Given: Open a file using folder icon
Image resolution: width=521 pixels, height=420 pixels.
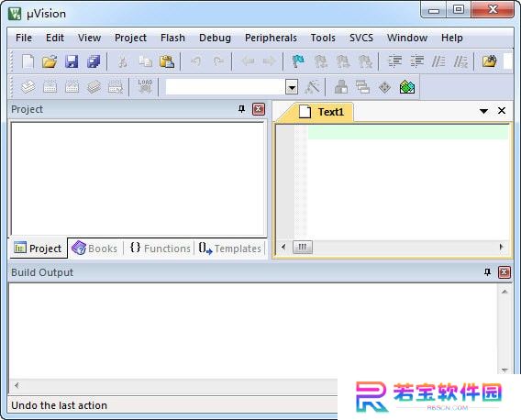Looking at the screenshot, I should [x=50, y=61].
